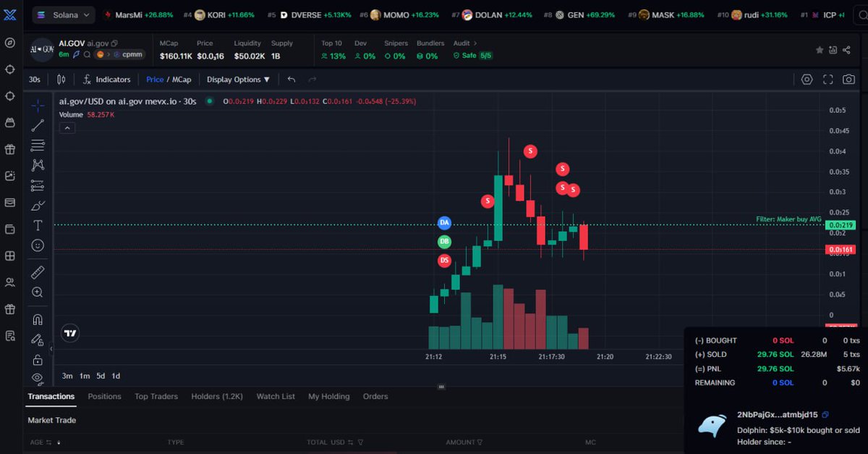Select the zoom in tool

(38, 293)
